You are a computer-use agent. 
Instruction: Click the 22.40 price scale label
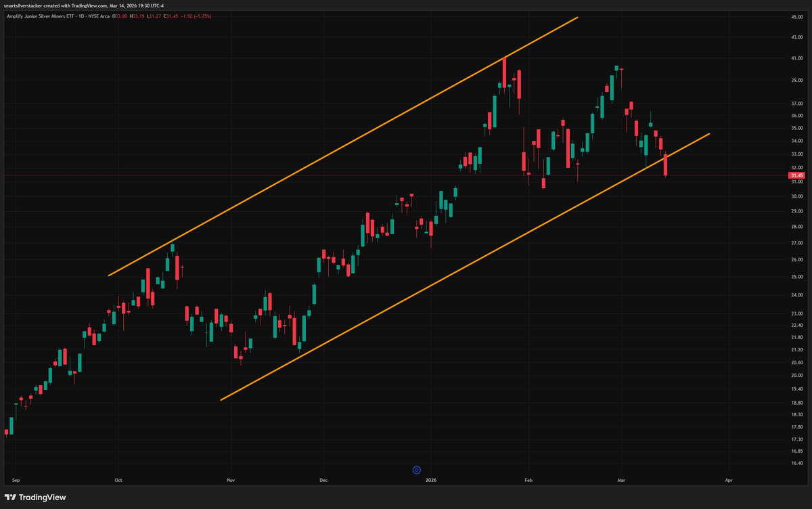point(796,326)
